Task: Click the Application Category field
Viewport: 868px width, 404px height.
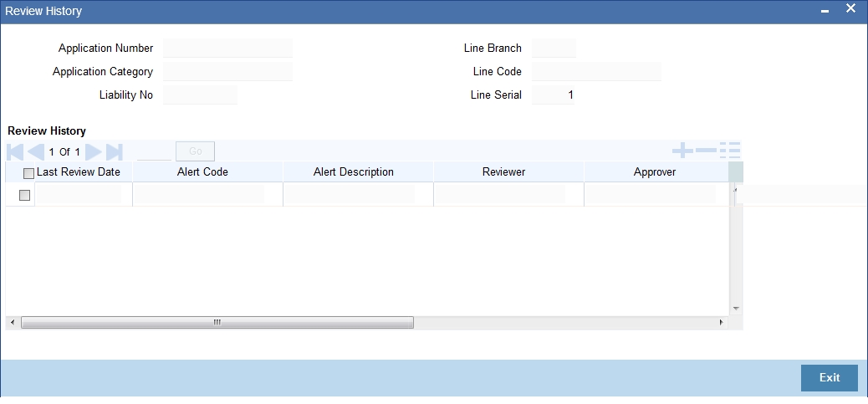Action: 227,71
